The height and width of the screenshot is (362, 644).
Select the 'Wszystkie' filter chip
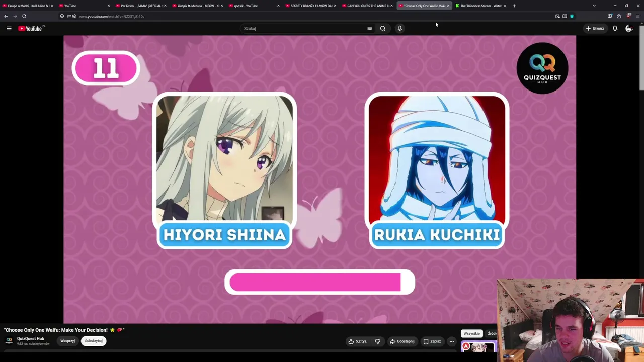(472, 333)
